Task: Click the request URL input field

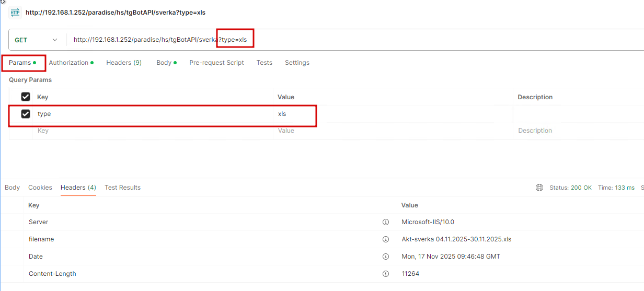Action: pyautogui.click(x=366, y=40)
